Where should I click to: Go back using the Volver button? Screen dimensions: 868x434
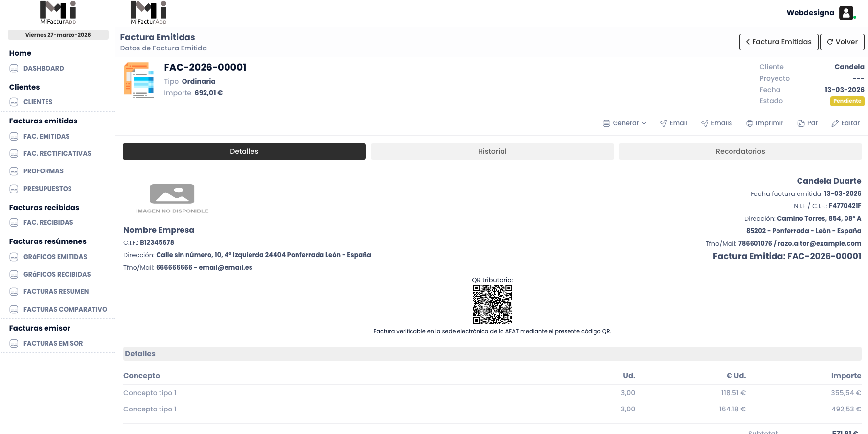[842, 42]
